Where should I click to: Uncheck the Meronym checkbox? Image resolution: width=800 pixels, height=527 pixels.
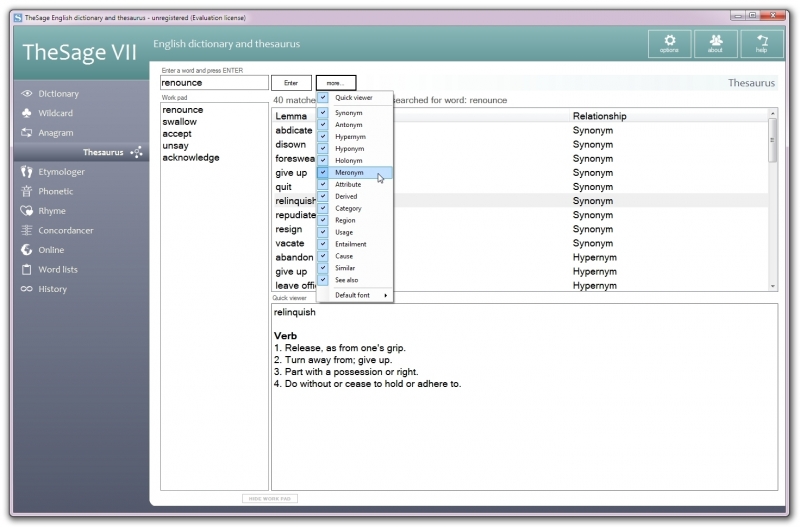[x=323, y=172]
